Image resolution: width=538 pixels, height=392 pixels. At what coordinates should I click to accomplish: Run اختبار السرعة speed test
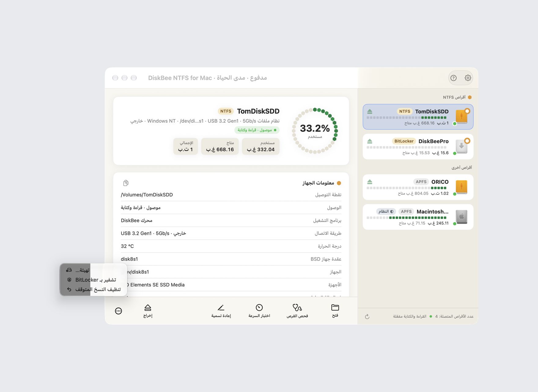click(259, 311)
